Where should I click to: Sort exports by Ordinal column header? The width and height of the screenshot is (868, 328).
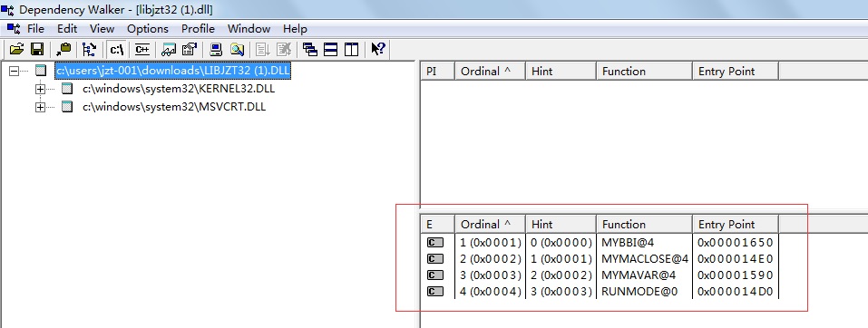(490, 225)
